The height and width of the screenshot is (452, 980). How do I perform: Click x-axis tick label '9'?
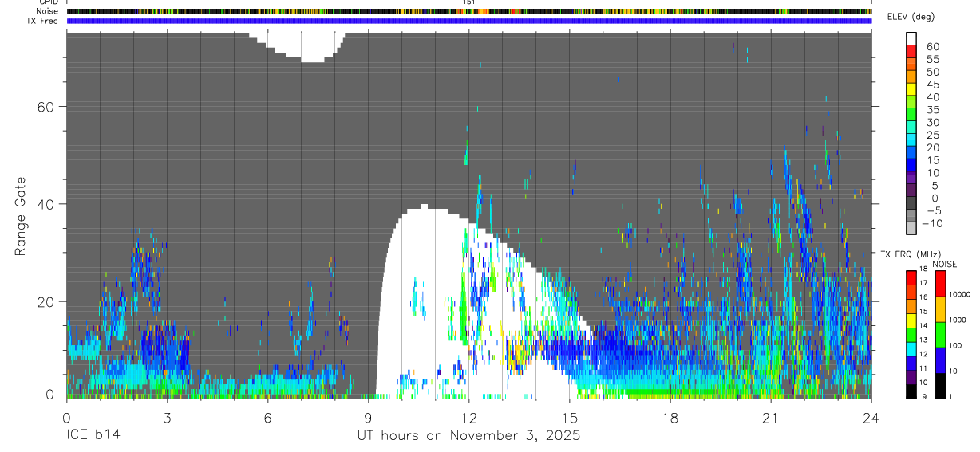tap(368, 418)
